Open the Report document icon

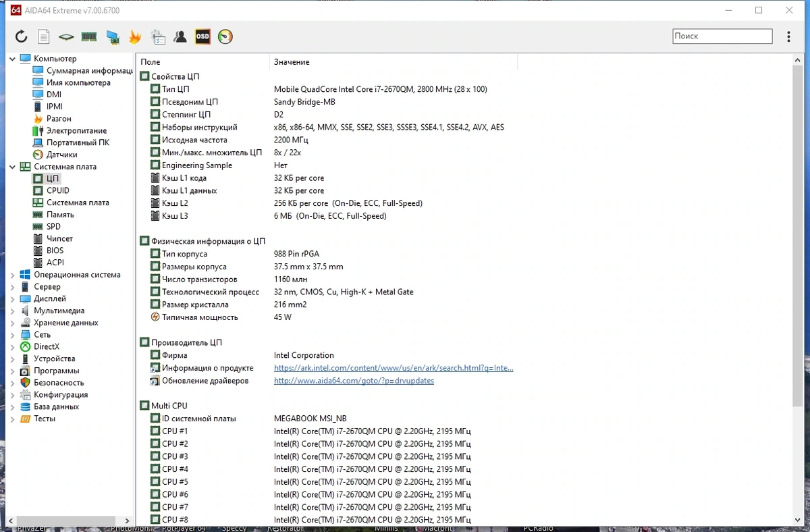(x=44, y=36)
